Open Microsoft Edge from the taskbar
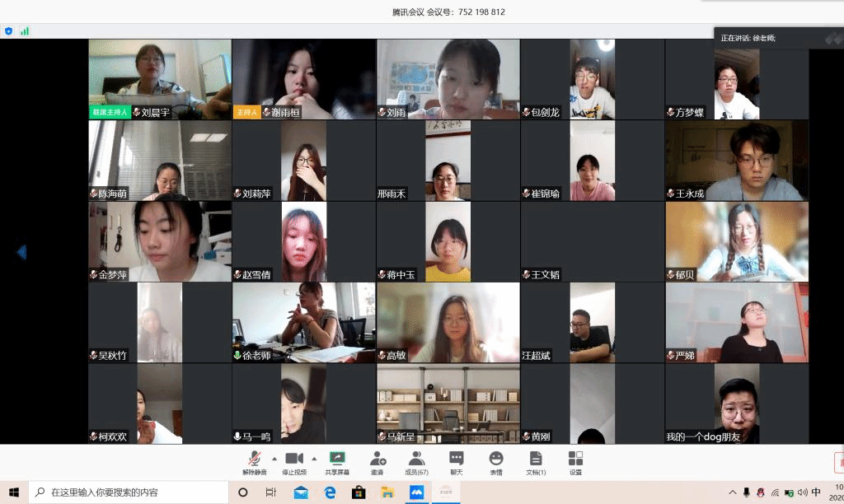 (x=330, y=492)
